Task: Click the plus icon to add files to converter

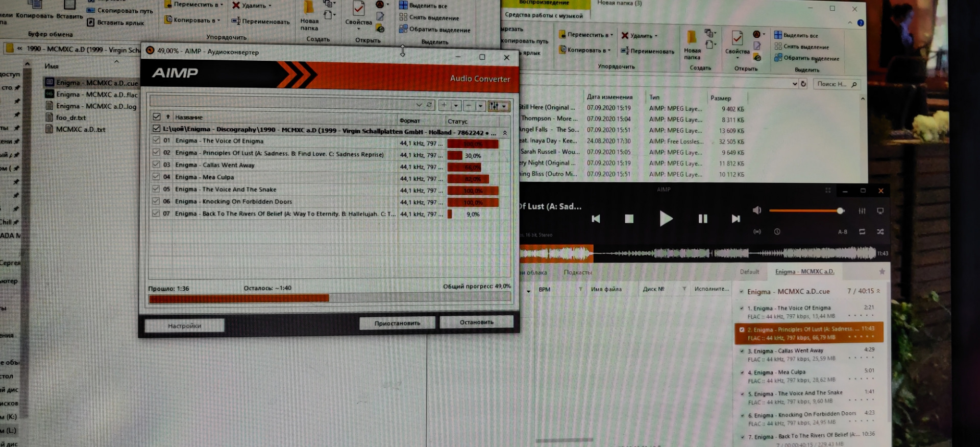Action: (444, 105)
